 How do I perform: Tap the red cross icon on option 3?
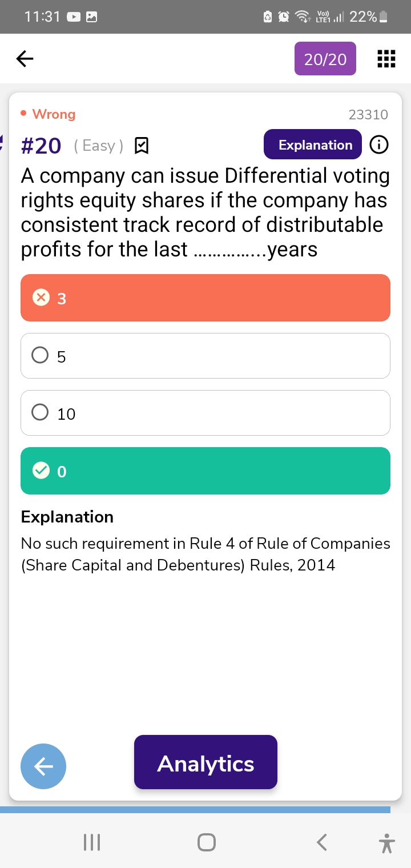pos(41,298)
